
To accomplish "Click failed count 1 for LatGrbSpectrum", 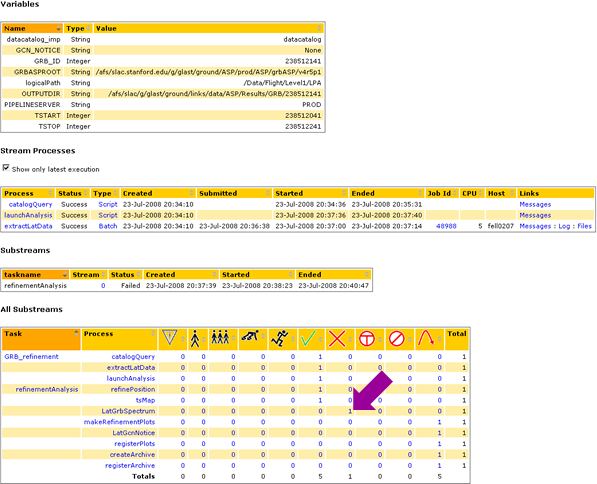I will point(350,411).
